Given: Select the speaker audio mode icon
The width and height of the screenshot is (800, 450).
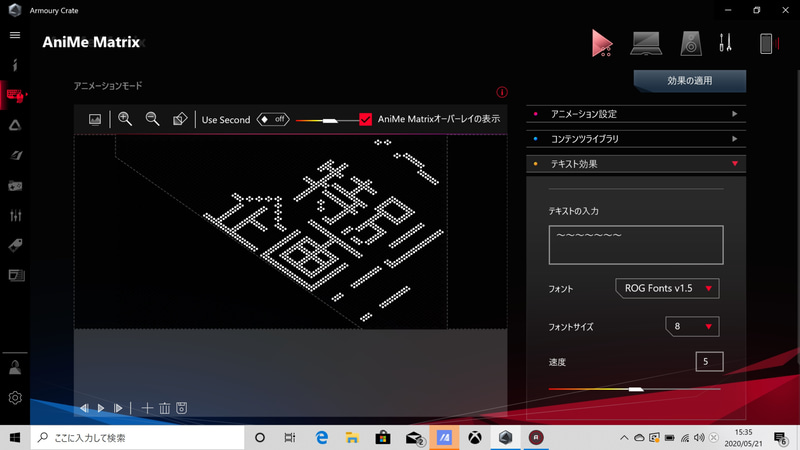Looking at the screenshot, I should 691,43.
